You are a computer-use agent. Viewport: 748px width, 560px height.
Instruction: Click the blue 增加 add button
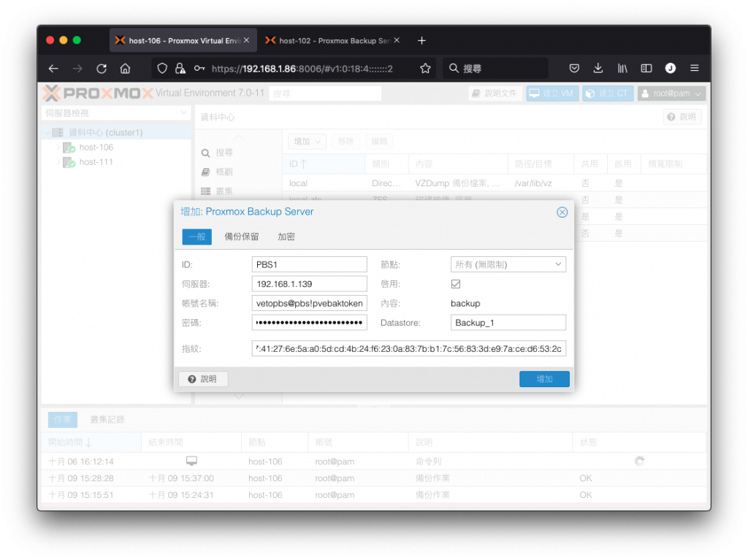[x=544, y=379]
